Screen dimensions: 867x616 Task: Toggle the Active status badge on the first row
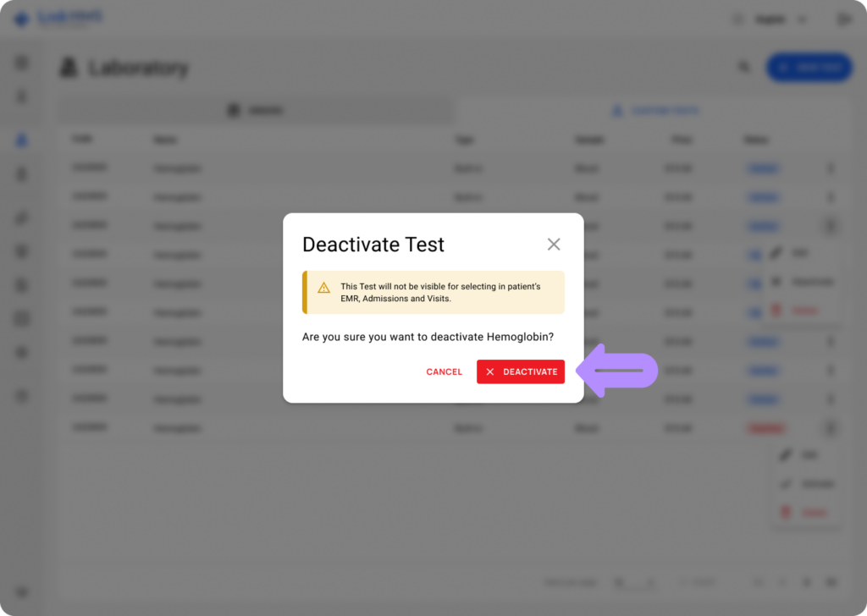(x=763, y=168)
